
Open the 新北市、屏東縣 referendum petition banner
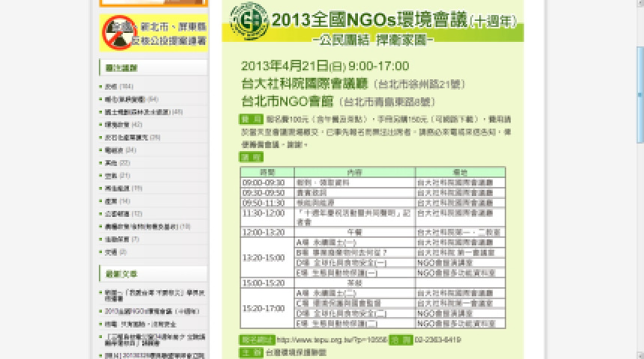pos(173,33)
